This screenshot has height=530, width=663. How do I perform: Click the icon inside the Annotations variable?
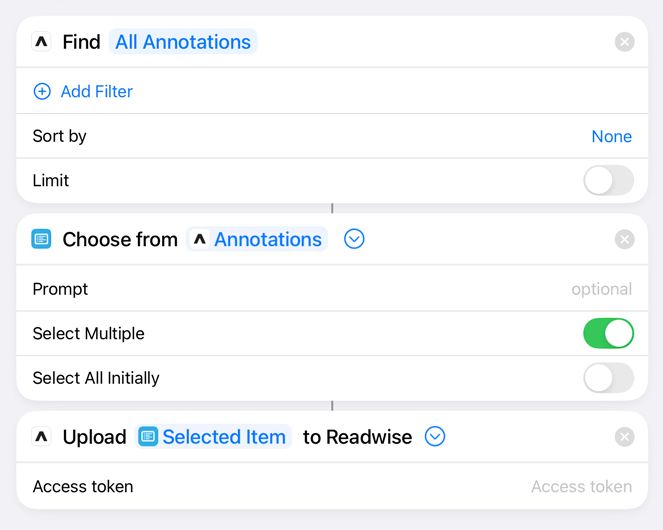(x=200, y=239)
